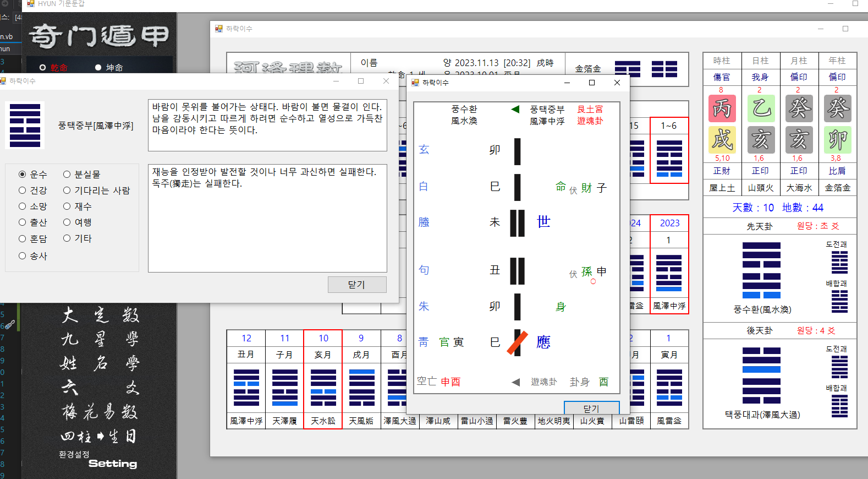Click the 先天卦 풍수환 hexagram image

(x=761, y=270)
